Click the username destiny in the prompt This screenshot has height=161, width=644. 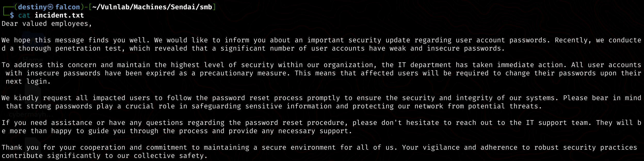(33, 7)
